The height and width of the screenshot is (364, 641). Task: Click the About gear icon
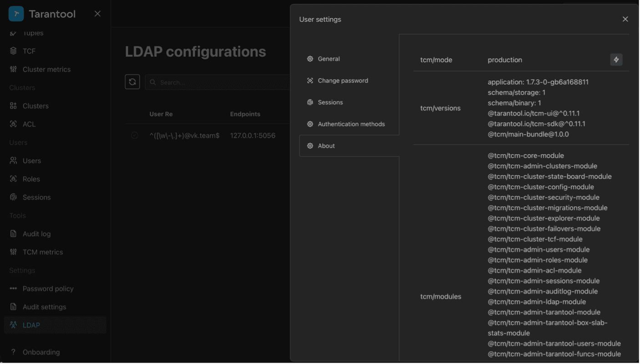pyautogui.click(x=310, y=146)
